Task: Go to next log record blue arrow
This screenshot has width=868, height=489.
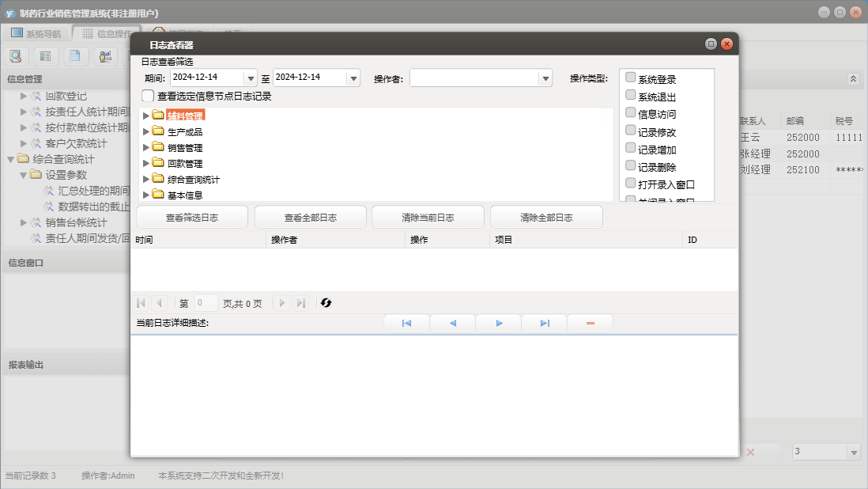Action: (x=499, y=324)
